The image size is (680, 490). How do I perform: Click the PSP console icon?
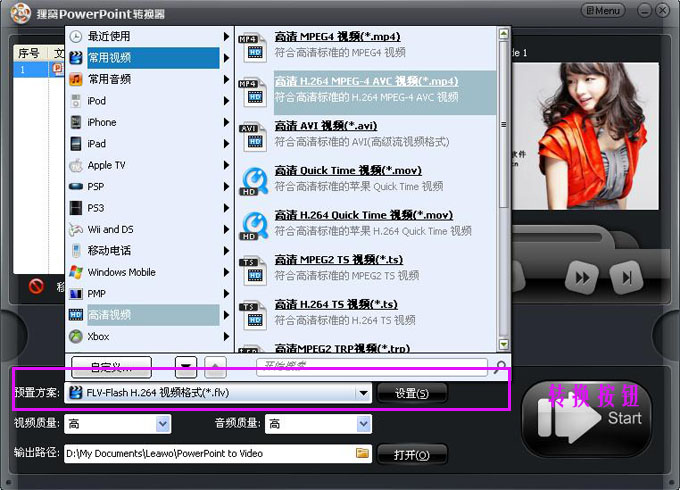76,186
